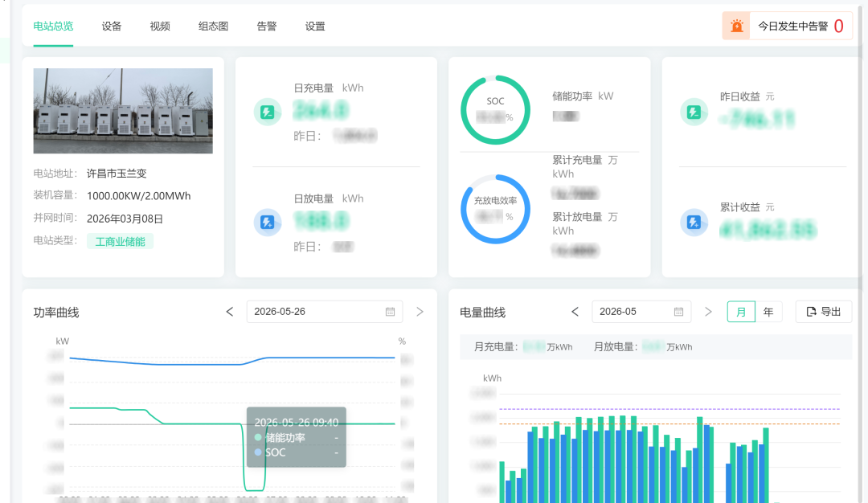This screenshot has height=503, width=868.
Task: Click the 日充电量 green battery icon
Action: (x=268, y=112)
